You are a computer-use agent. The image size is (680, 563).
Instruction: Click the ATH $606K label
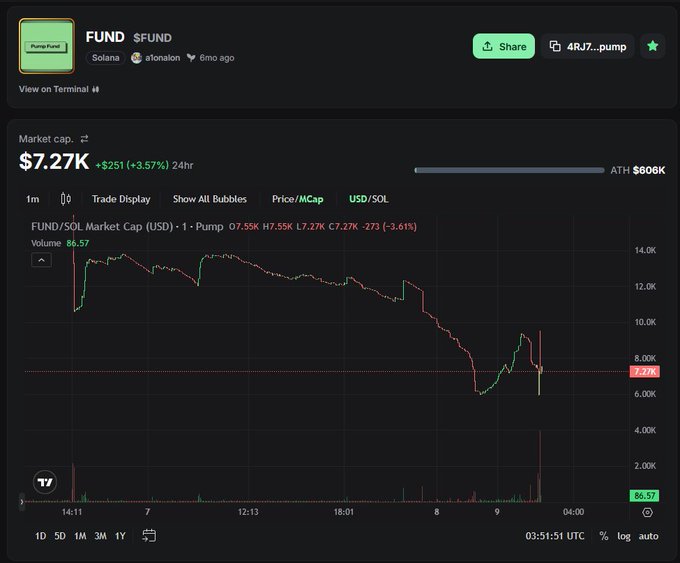638,170
